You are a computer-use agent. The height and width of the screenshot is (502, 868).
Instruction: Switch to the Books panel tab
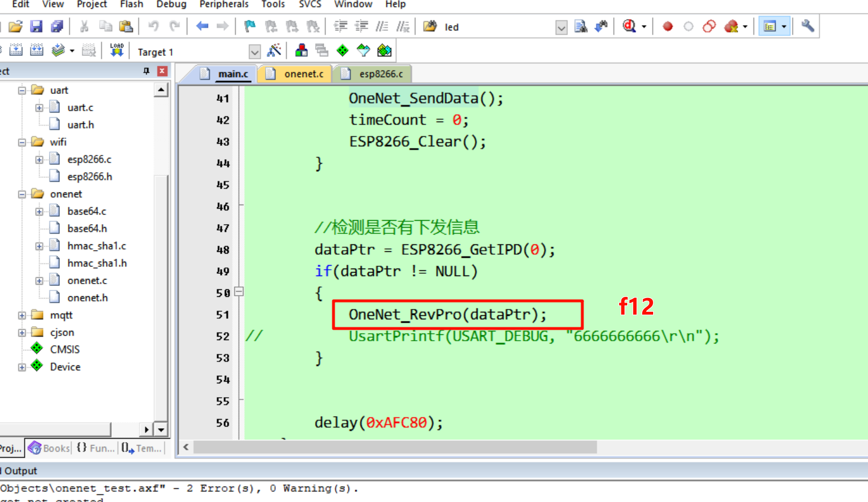pos(49,448)
